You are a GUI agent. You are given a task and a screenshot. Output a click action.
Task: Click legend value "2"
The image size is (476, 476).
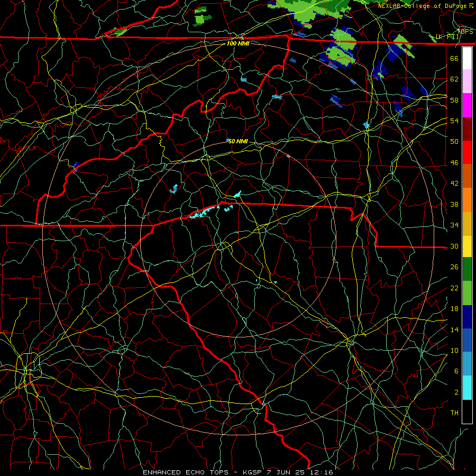coord(456,392)
